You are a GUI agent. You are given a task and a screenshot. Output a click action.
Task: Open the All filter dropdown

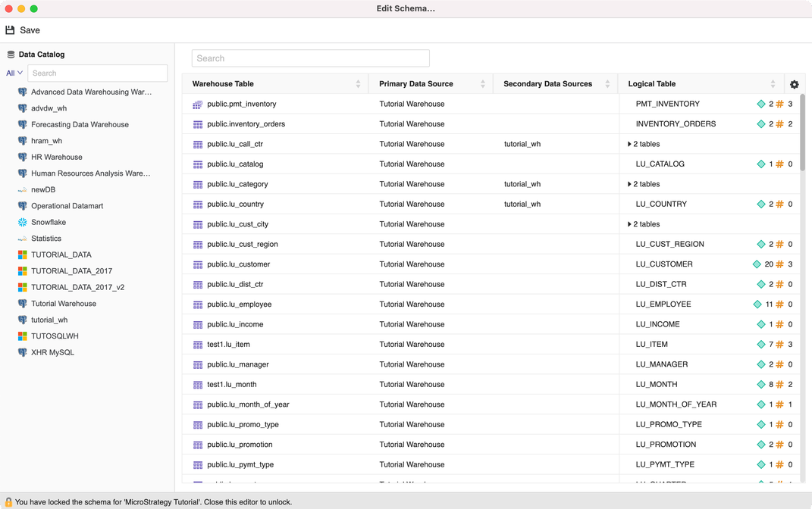coord(14,73)
